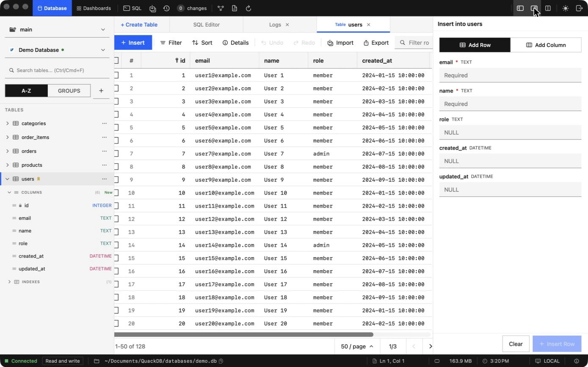Click the Clear button
The width and height of the screenshot is (588, 367).
tap(516, 344)
